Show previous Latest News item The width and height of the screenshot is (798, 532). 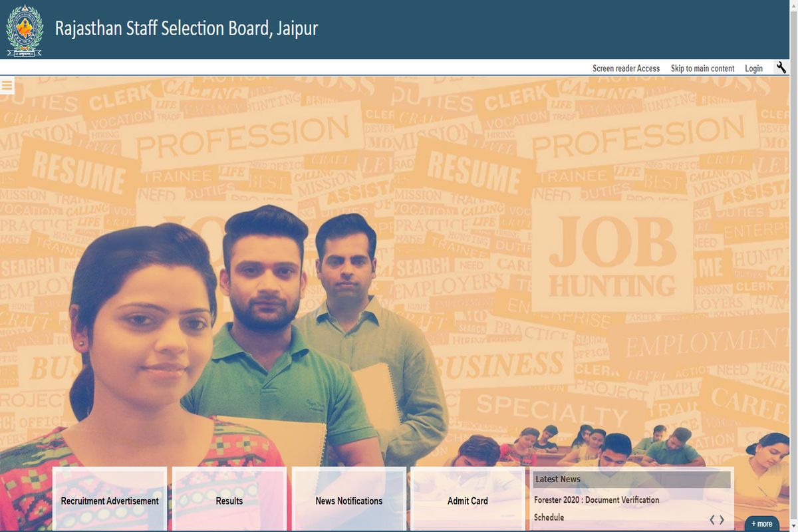(712, 519)
